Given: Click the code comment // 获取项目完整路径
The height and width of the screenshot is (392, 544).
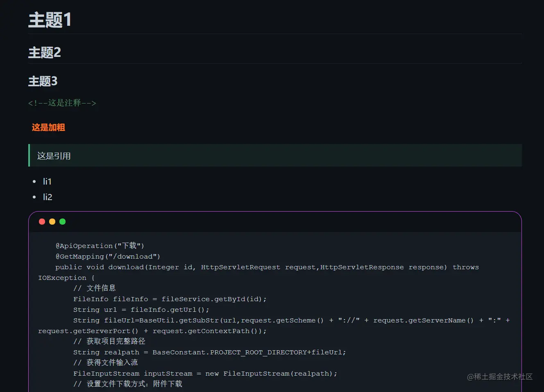Looking at the screenshot, I should tap(109, 341).
